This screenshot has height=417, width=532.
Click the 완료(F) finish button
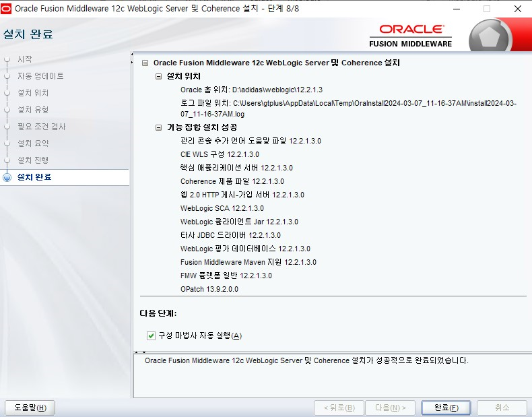click(x=446, y=407)
